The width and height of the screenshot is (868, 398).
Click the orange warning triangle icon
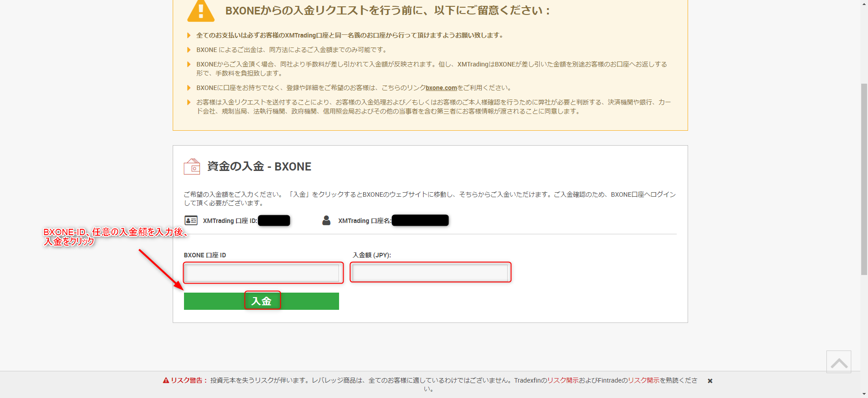coord(201,11)
